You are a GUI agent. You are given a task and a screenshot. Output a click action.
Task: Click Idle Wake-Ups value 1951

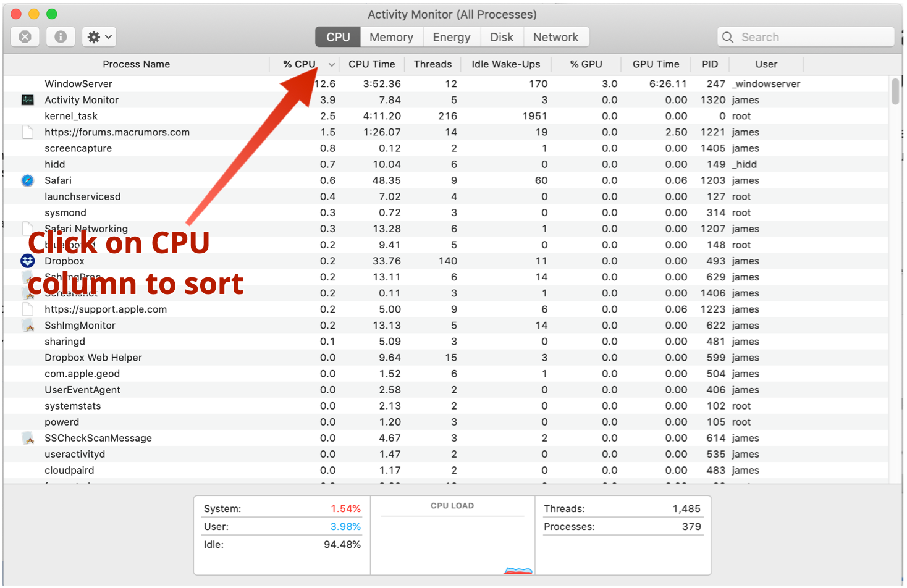tap(534, 116)
